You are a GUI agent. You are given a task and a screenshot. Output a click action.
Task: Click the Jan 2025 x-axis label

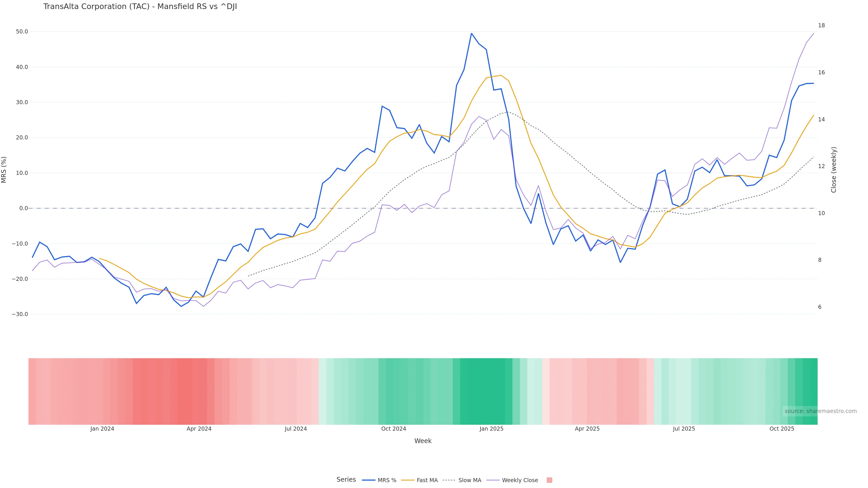coord(491,429)
